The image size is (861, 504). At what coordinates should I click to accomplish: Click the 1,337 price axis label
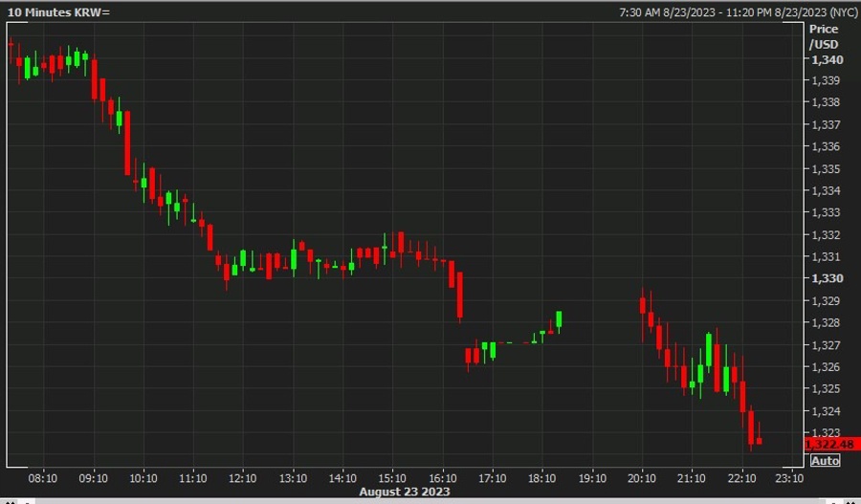[826, 124]
